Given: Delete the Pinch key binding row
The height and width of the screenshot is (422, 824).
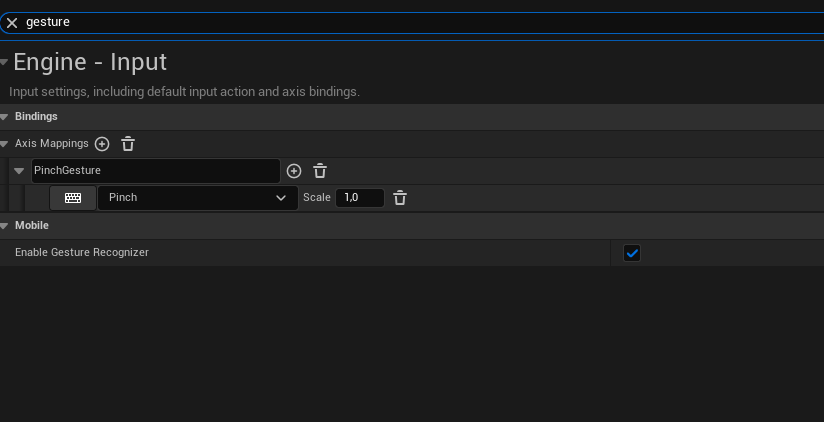Looking at the screenshot, I should 400,198.
